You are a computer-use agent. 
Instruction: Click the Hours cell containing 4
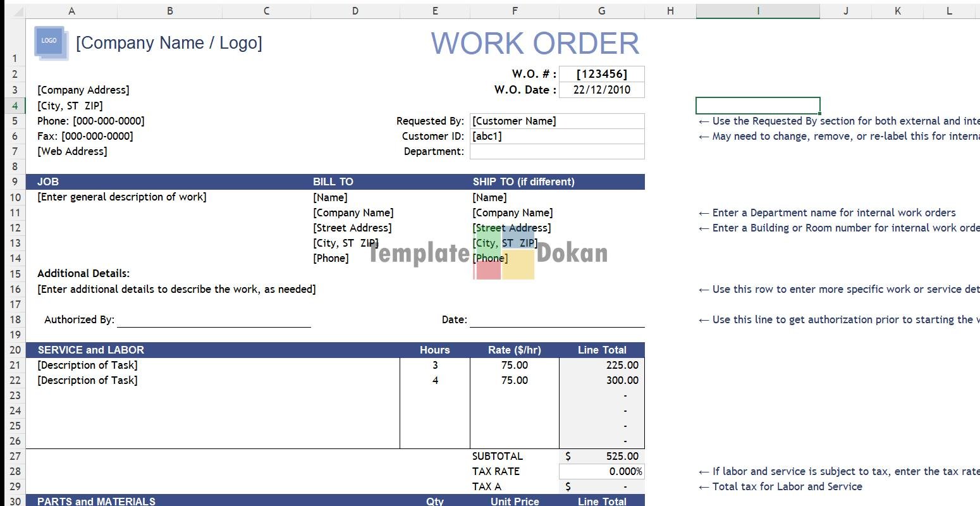tap(434, 380)
